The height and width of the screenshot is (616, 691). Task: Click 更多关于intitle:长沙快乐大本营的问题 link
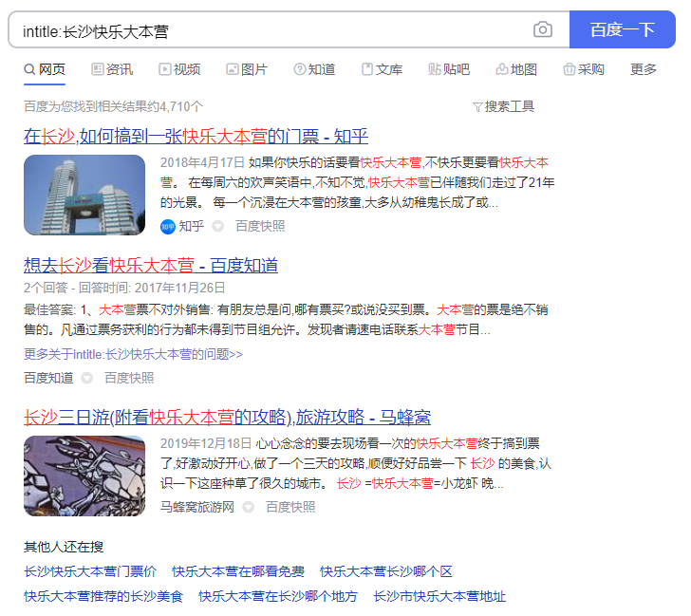tap(133, 354)
